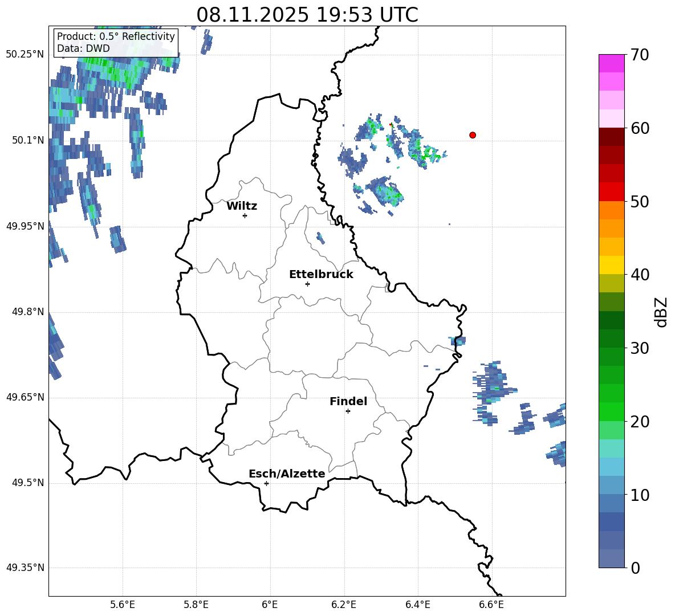The height and width of the screenshot is (616, 675).
Task: Click the 5.8°E longitude label
Action: pyautogui.click(x=196, y=605)
